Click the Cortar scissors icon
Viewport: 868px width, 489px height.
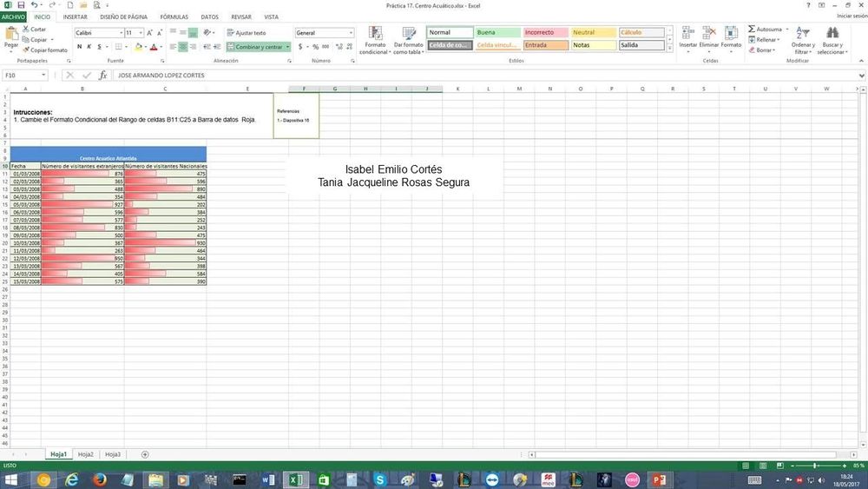pyautogui.click(x=24, y=30)
